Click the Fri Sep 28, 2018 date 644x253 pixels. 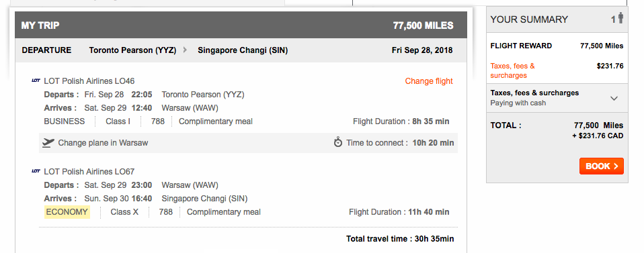pyautogui.click(x=422, y=50)
